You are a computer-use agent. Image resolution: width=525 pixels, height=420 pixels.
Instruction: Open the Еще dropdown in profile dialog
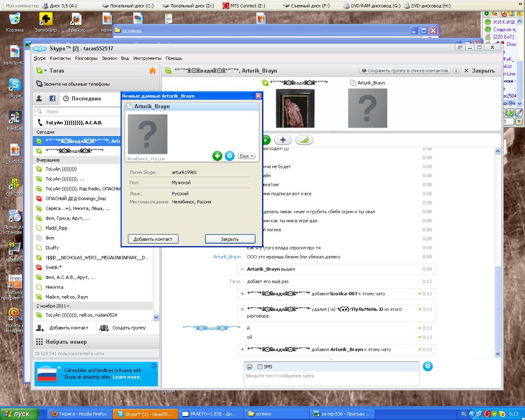pyautogui.click(x=247, y=156)
